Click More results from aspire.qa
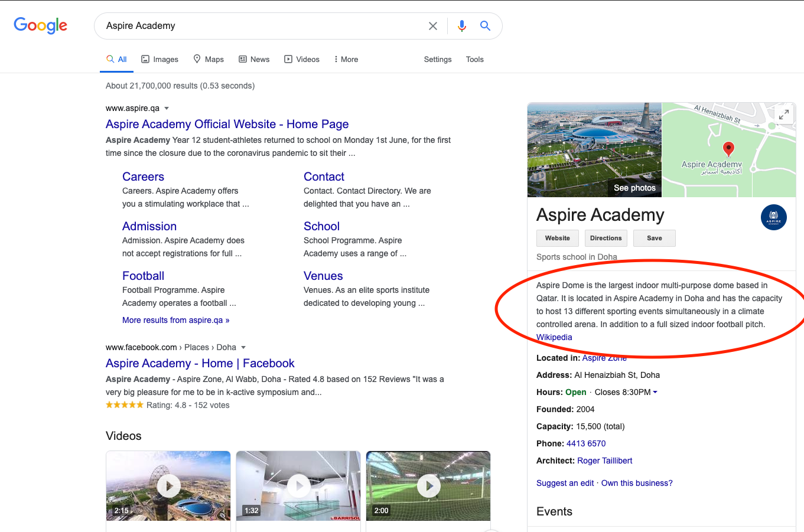Viewport: 804px width, 532px height. pos(176,320)
